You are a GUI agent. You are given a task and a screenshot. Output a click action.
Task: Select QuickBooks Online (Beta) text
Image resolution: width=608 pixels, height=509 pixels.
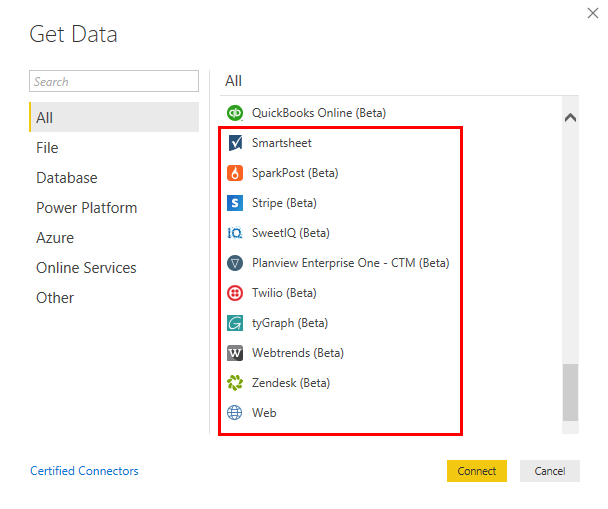pos(319,113)
